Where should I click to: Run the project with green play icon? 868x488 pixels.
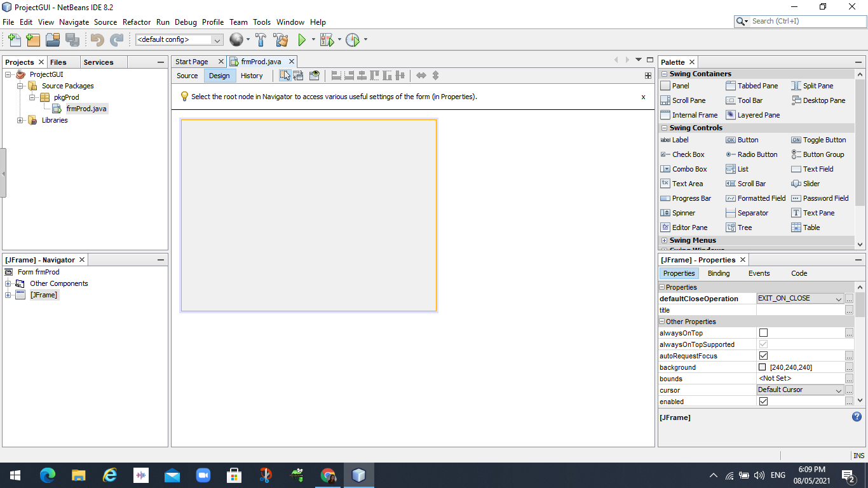[x=302, y=39]
